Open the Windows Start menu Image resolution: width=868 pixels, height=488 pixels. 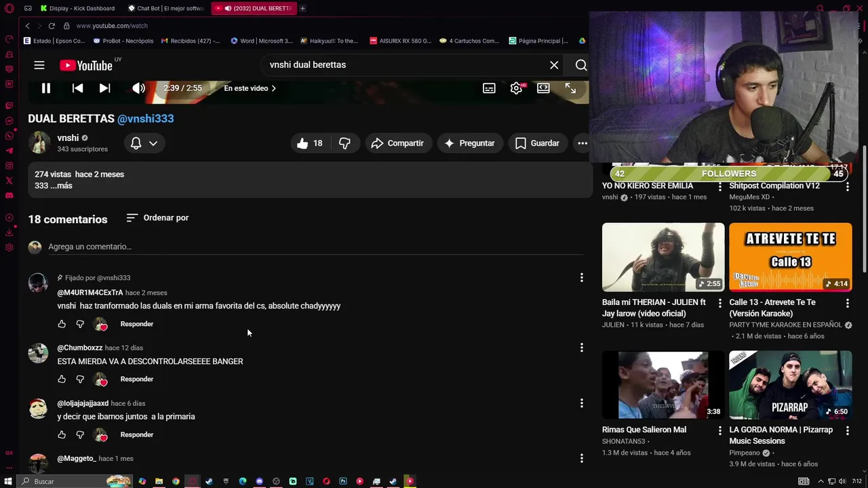click(x=8, y=481)
